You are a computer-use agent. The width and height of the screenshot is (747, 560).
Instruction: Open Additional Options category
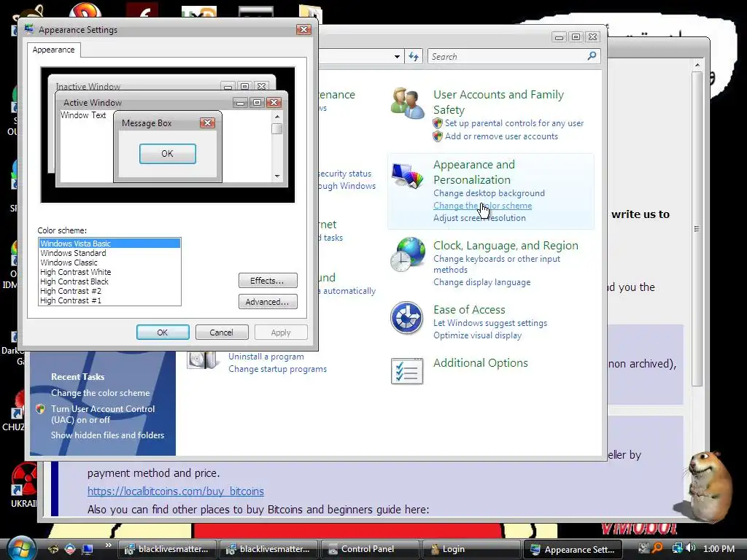point(480,363)
